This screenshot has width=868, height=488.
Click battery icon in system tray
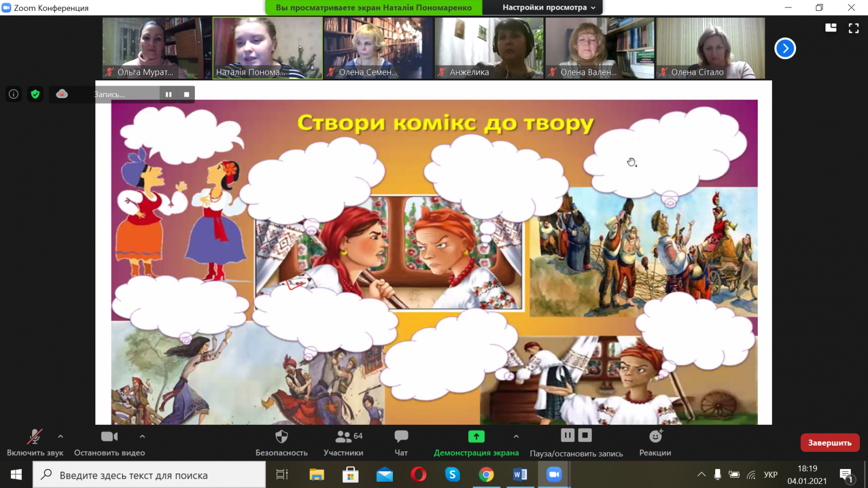pyautogui.click(x=734, y=475)
